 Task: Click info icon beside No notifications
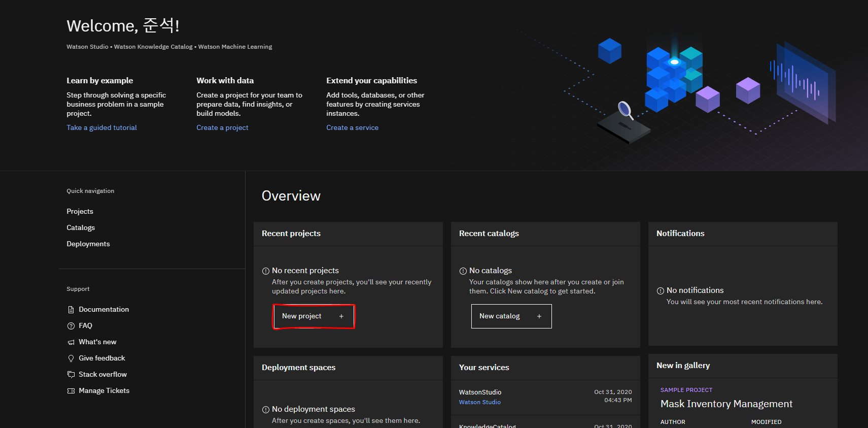[x=661, y=291]
